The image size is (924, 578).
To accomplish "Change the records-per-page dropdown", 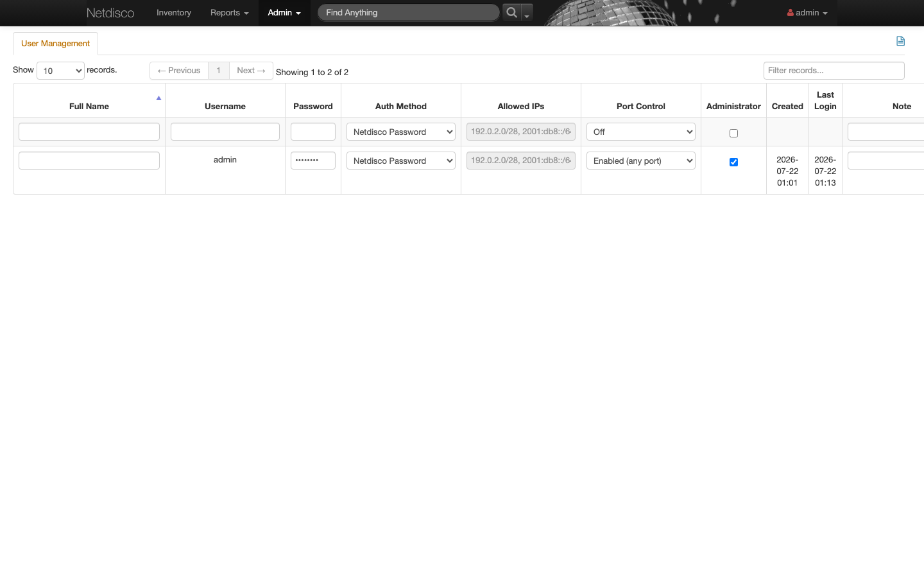I will pos(60,71).
